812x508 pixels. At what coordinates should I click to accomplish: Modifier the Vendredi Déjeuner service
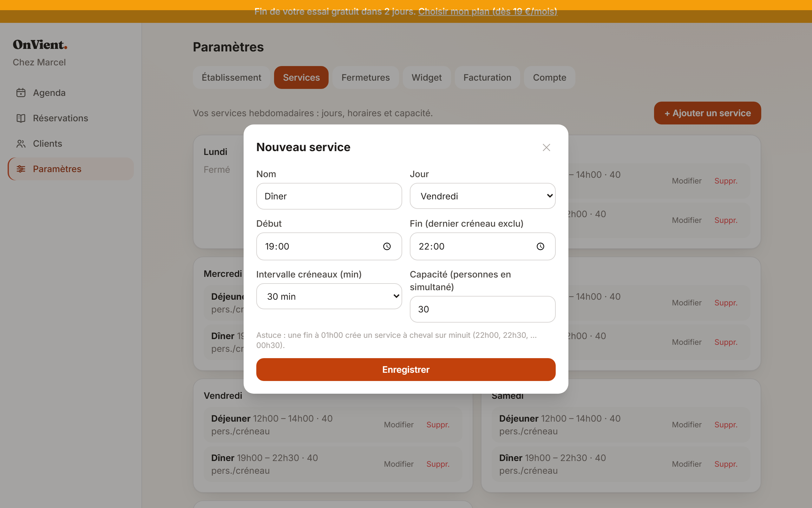point(399,425)
